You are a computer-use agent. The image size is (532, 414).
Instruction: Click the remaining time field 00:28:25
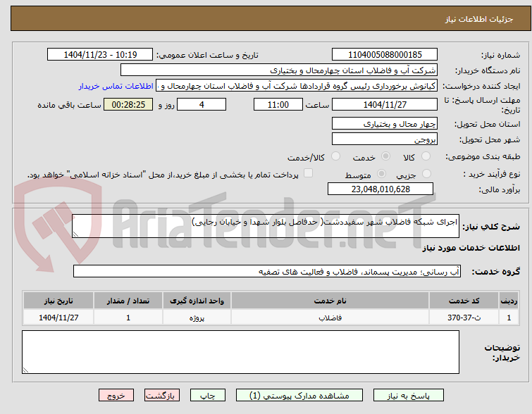pos(128,104)
